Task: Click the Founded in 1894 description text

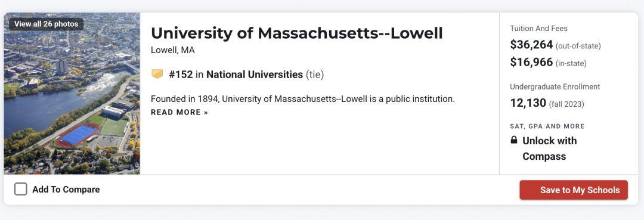Action: click(x=303, y=100)
